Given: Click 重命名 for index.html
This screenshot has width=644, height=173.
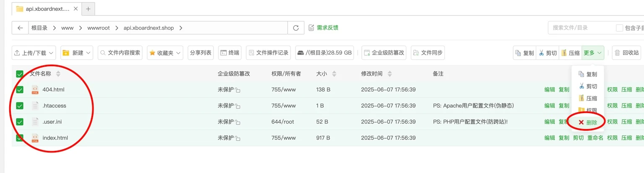Looking at the screenshot, I should pyautogui.click(x=595, y=138).
